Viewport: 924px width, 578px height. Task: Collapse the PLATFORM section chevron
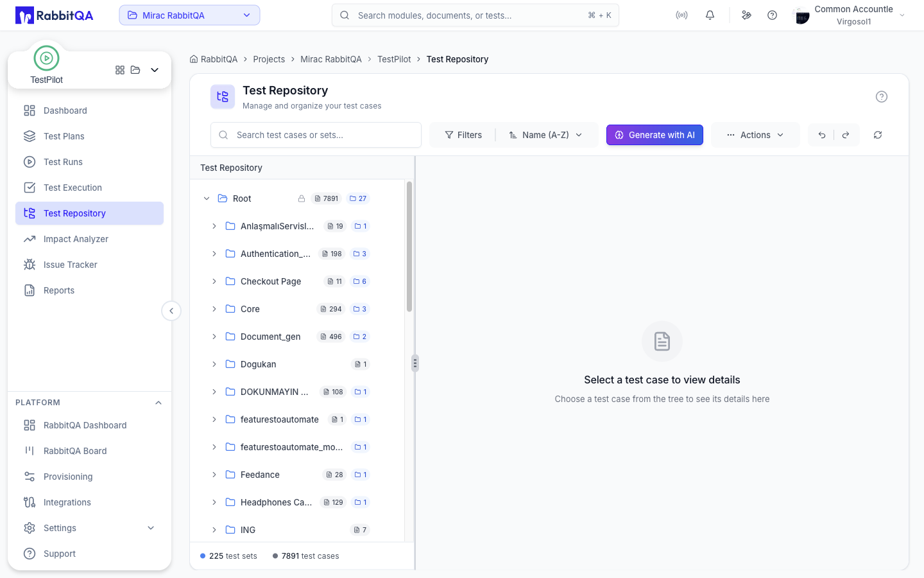(x=158, y=403)
